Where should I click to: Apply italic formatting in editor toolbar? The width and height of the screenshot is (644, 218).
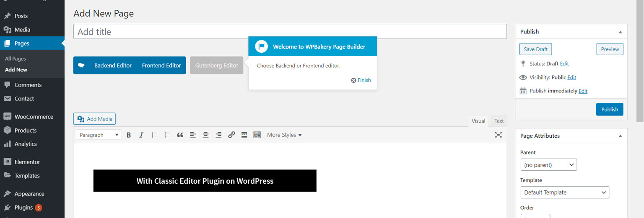pos(141,135)
